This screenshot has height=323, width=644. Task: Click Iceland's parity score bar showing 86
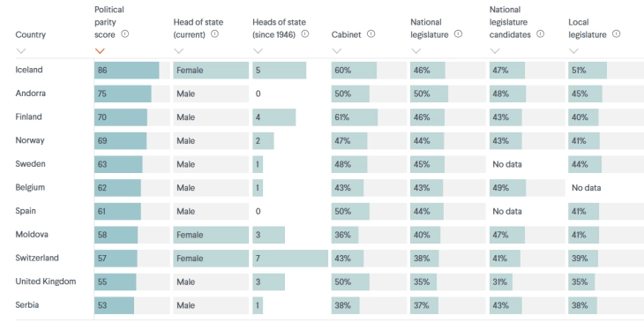click(x=127, y=71)
